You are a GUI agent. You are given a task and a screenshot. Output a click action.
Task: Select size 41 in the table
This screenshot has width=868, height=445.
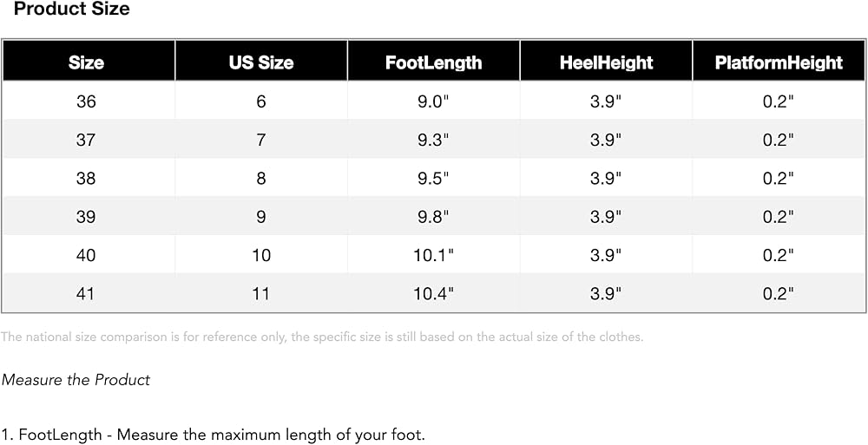point(86,293)
